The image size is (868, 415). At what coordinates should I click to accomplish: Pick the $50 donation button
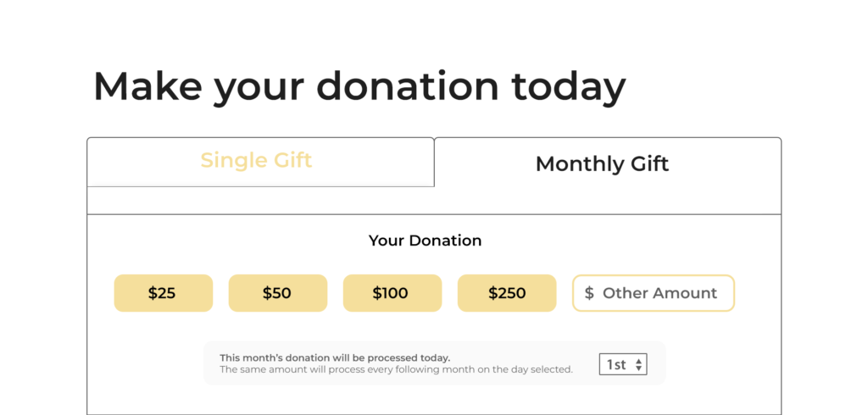pos(277,293)
